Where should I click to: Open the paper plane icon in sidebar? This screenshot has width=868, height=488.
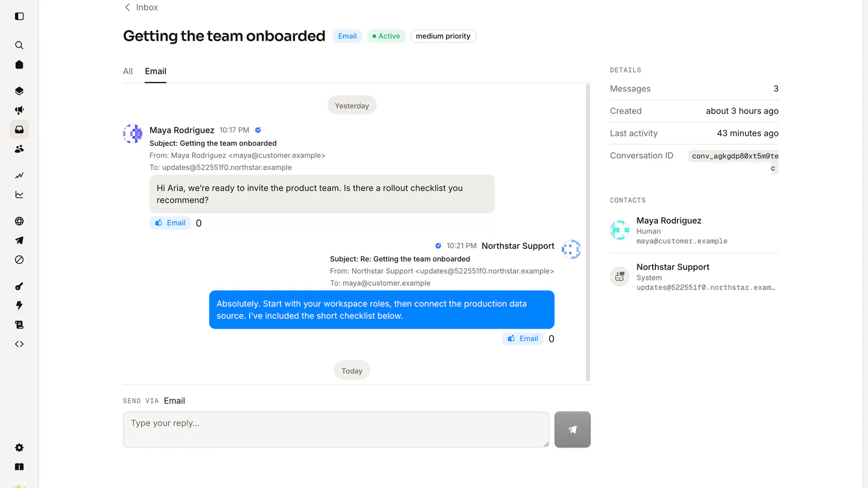pyautogui.click(x=20, y=240)
